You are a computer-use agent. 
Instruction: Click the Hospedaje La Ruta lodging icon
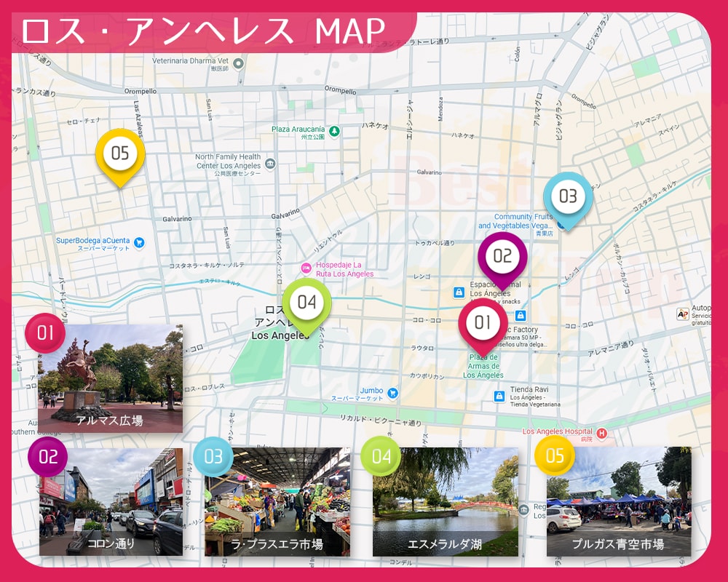[306, 268]
